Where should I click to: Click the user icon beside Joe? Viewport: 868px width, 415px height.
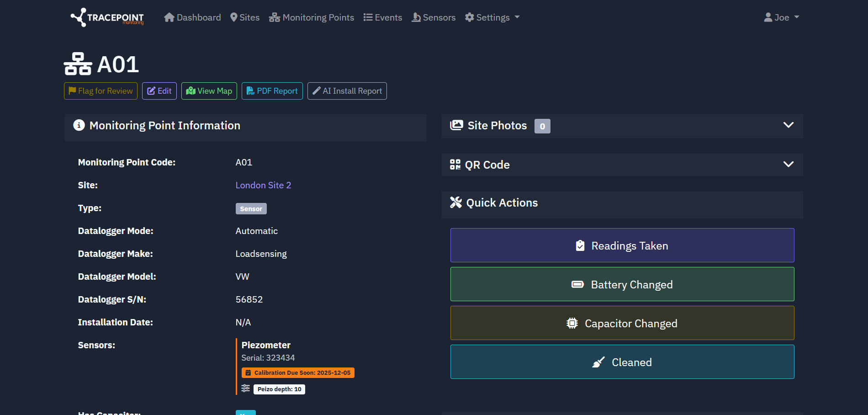768,17
